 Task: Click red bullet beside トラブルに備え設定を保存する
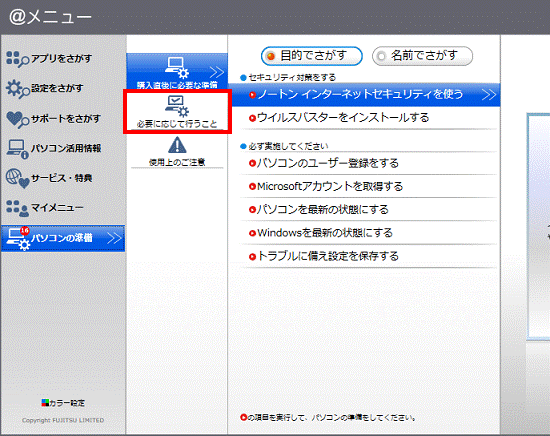(x=252, y=257)
